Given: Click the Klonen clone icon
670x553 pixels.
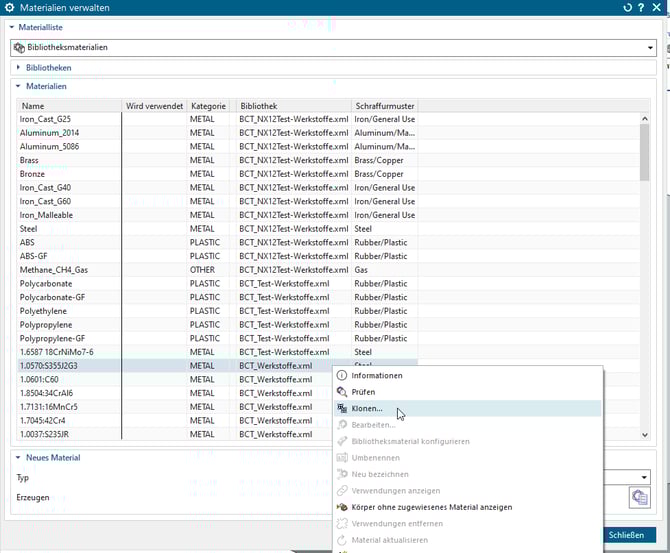Looking at the screenshot, I should coord(342,409).
